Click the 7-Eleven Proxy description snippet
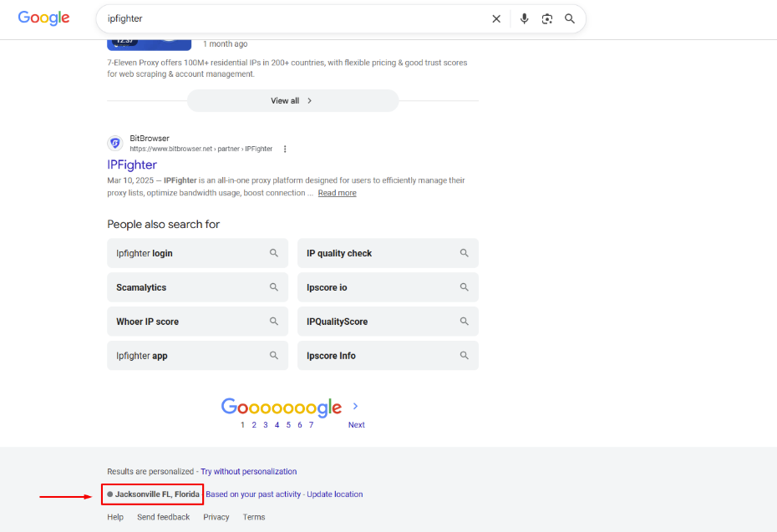This screenshot has height=532, width=777. tap(287, 68)
